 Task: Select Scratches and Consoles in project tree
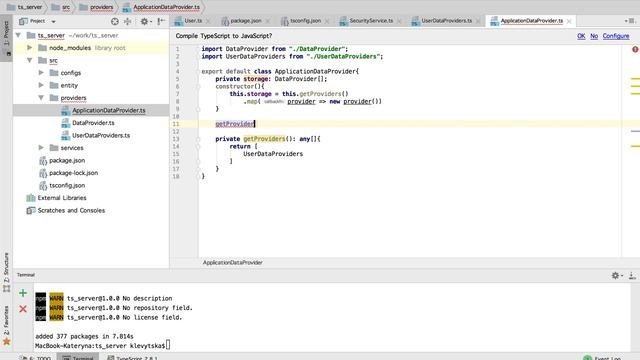pyautogui.click(x=71, y=211)
